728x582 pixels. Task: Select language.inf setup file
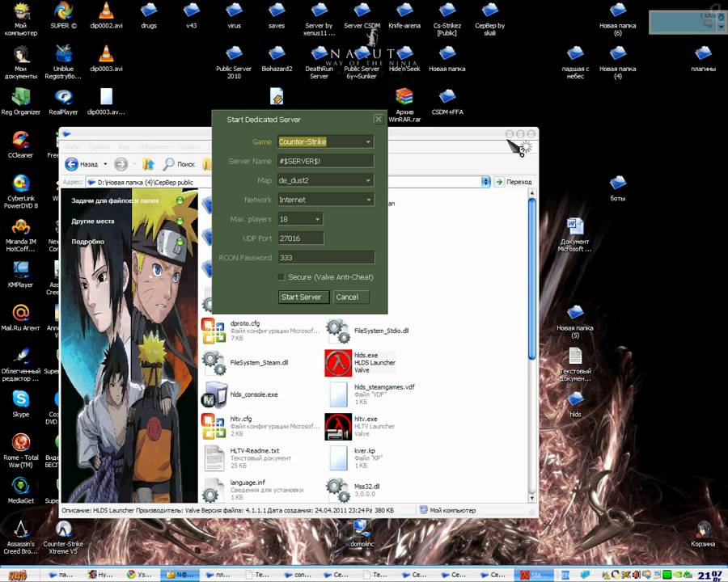pyautogui.click(x=253, y=489)
